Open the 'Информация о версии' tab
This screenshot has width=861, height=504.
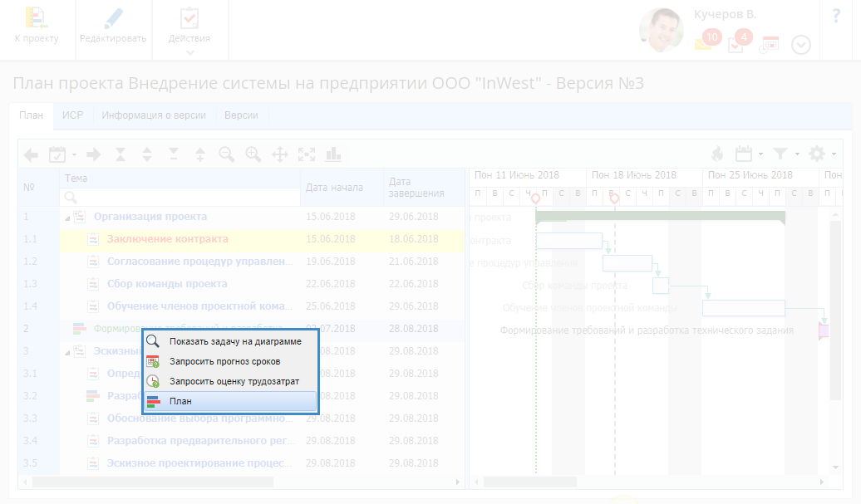[154, 115]
